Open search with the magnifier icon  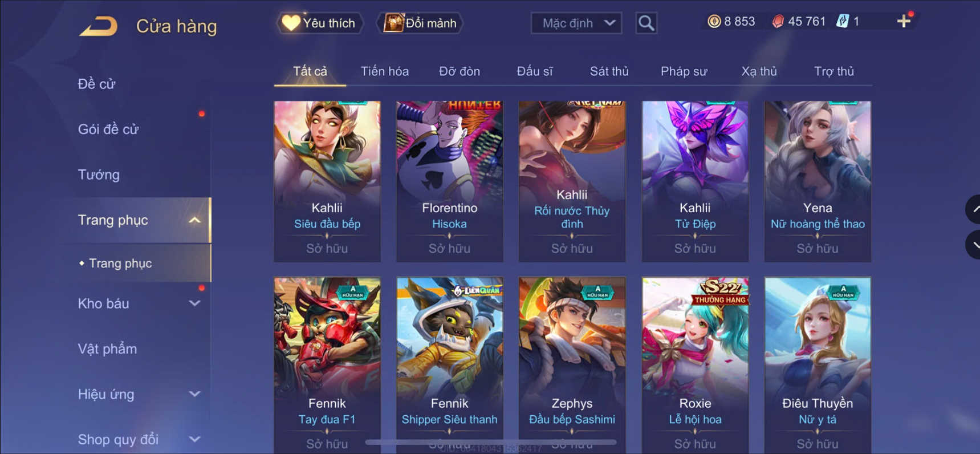[646, 23]
